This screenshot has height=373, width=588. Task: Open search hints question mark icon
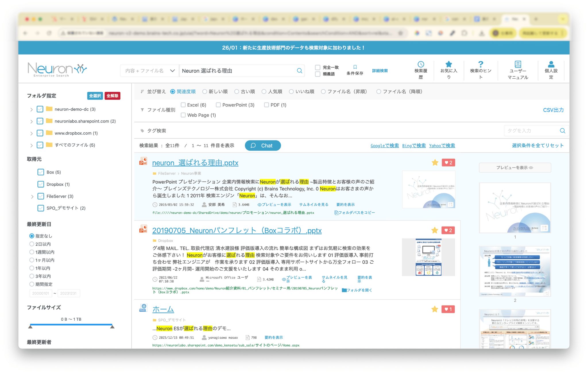[481, 64]
